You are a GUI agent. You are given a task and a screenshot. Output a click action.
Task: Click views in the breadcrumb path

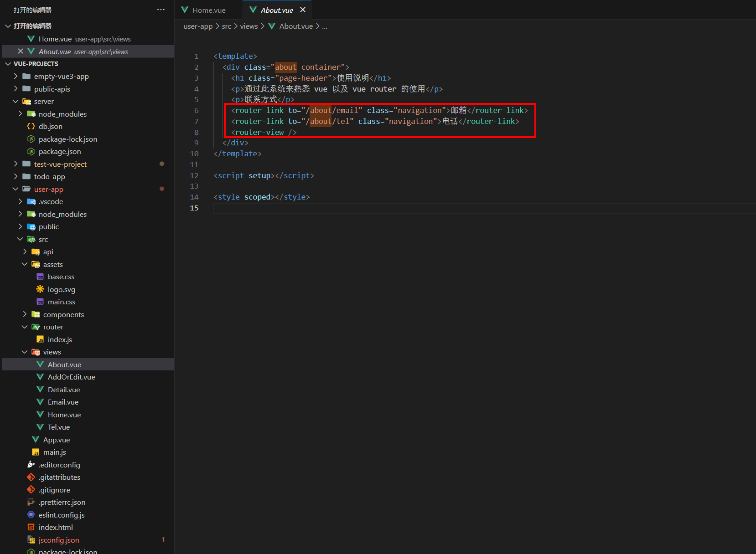[249, 26]
